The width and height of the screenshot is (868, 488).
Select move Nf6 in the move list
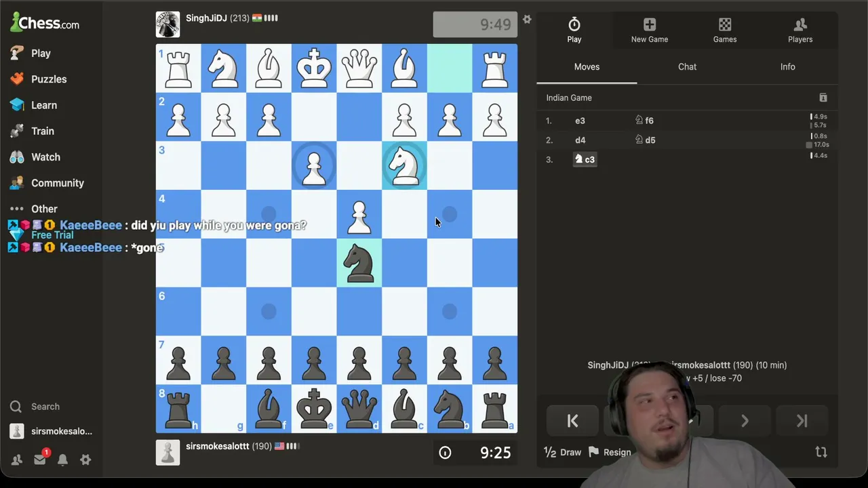644,121
